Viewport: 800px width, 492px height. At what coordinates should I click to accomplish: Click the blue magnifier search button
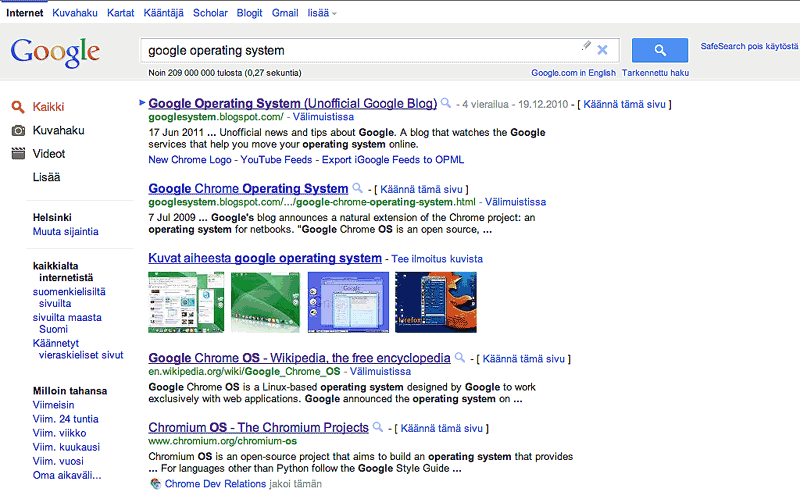coord(659,50)
